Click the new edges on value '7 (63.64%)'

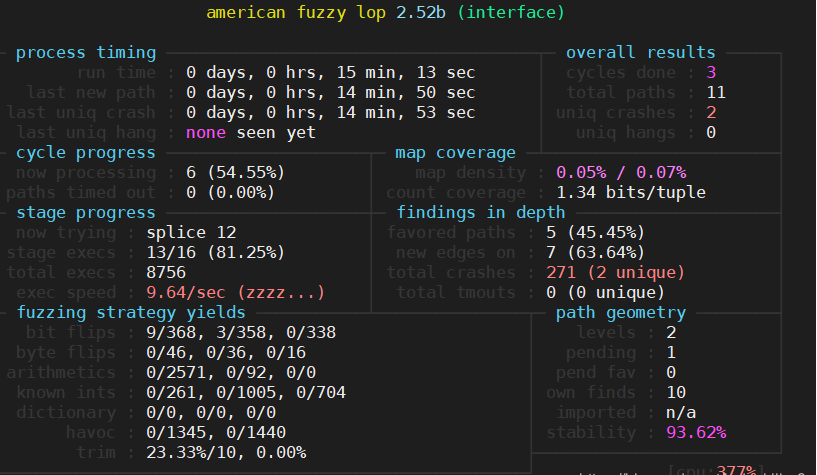[x=596, y=253]
